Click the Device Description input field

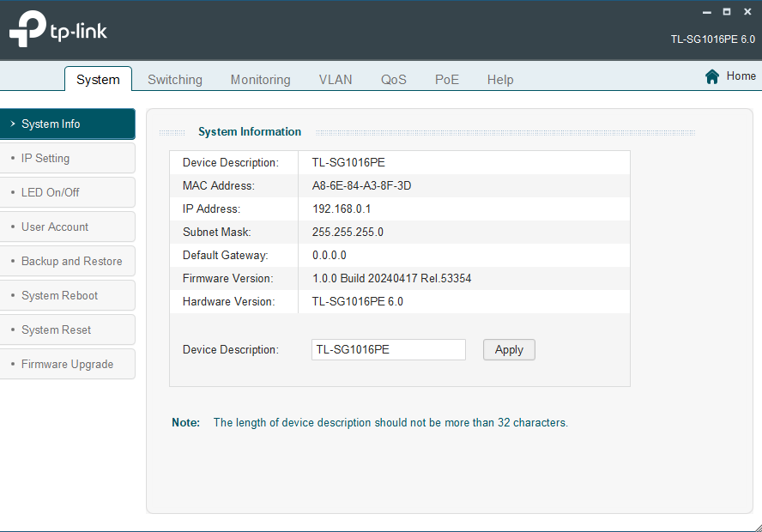(x=388, y=349)
